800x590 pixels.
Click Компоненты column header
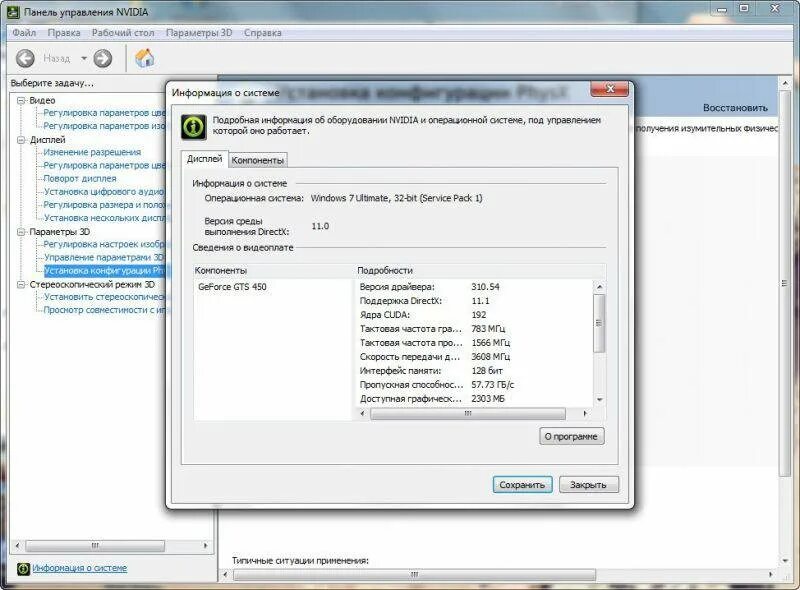[x=273, y=271]
